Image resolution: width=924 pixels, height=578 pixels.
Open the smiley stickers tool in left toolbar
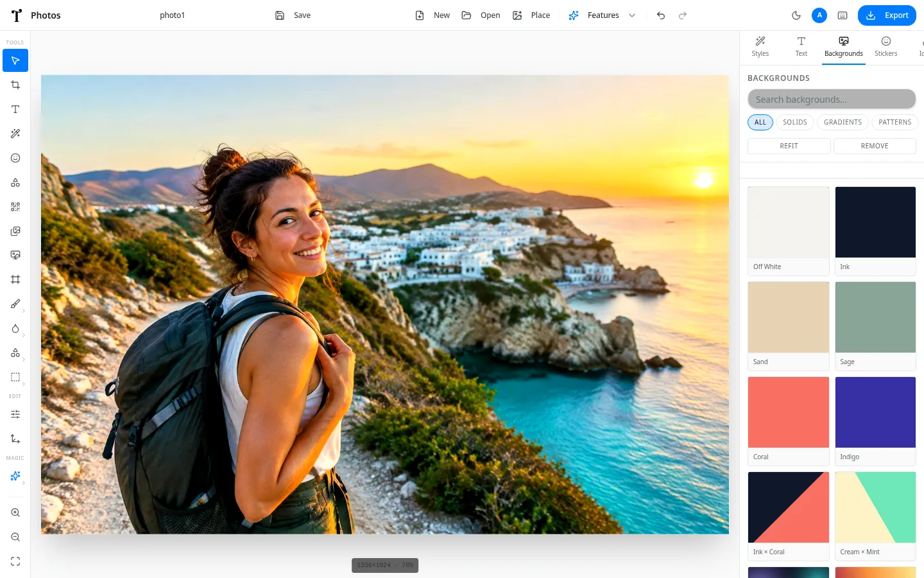point(15,158)
